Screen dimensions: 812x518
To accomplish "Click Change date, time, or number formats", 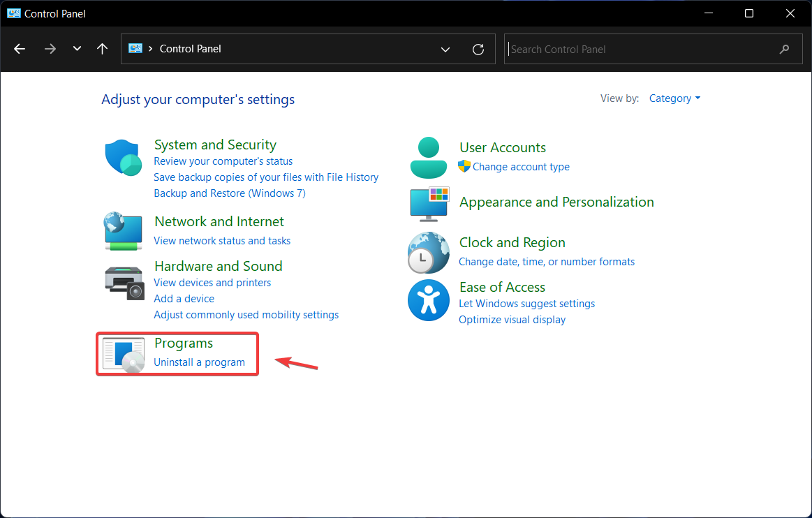I will click(x=547, y=262).
